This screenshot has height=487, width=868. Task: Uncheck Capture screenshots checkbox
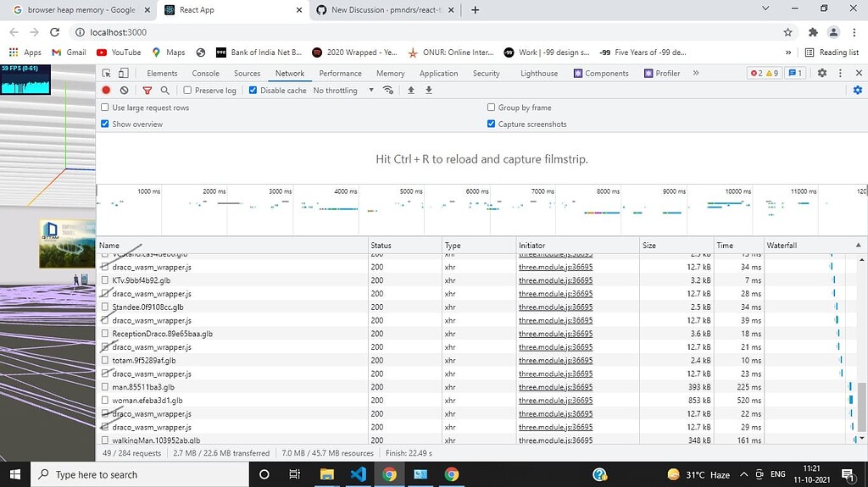(x=491, y=124)
